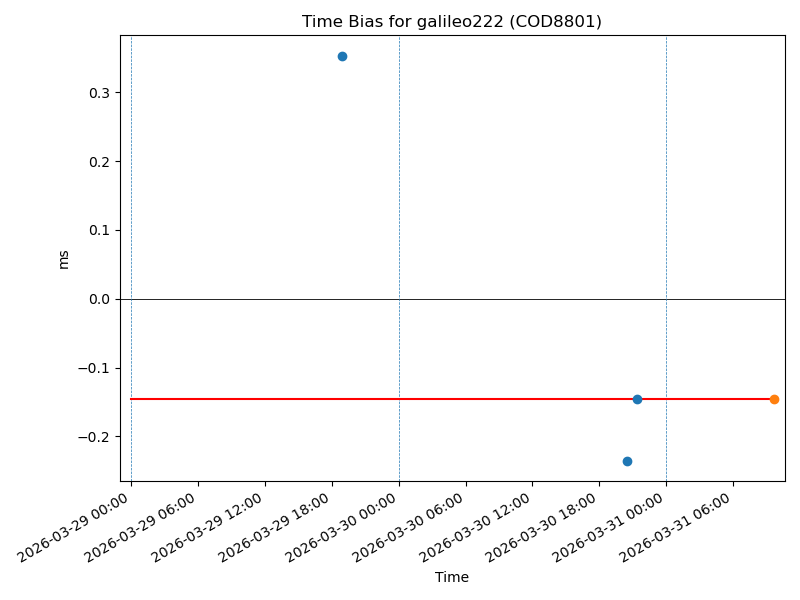The height and width of the screenshot is (600, 800).
Task: Click the 'ms' y-axis label
Action: click(64, 259)
